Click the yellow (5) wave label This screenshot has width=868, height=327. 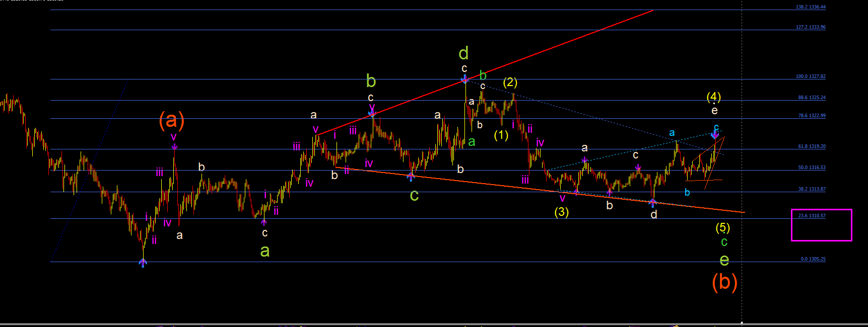coord(722,227)
